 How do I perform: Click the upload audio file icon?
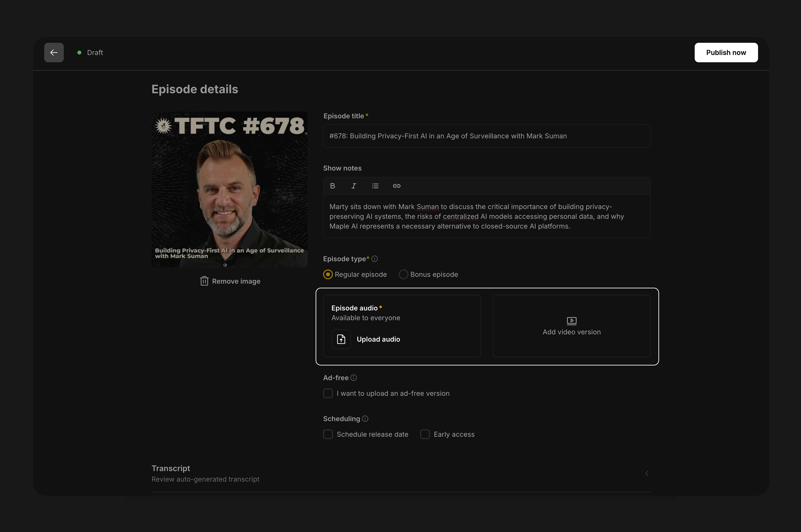341,339
